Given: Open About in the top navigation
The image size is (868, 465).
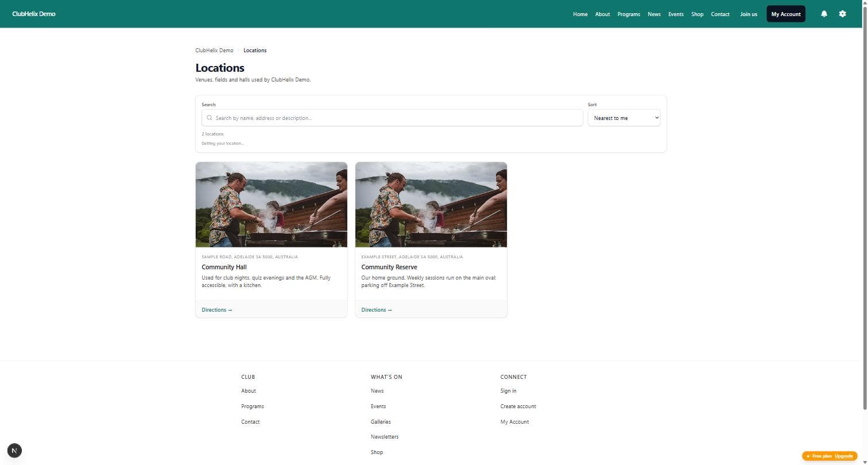Looking at the screenshot, I should click(x=602, y=14).
